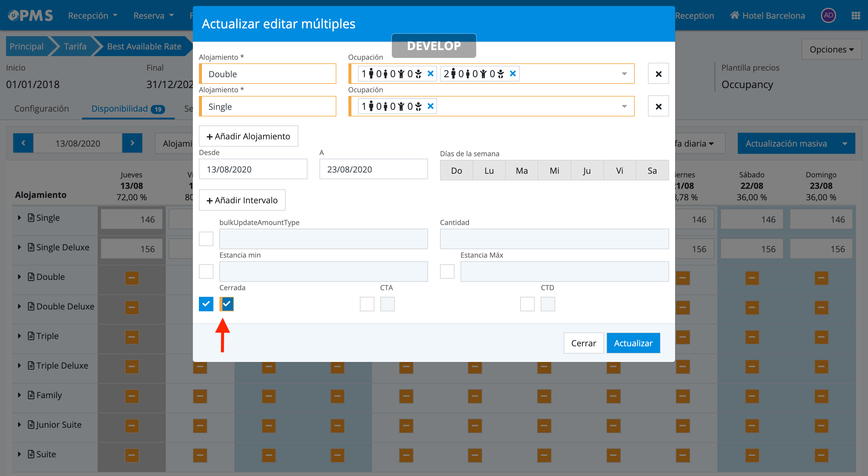Open the apps grid icon in top bar
Viewport: 868px width, 476px height.
(x=856, y=15)
